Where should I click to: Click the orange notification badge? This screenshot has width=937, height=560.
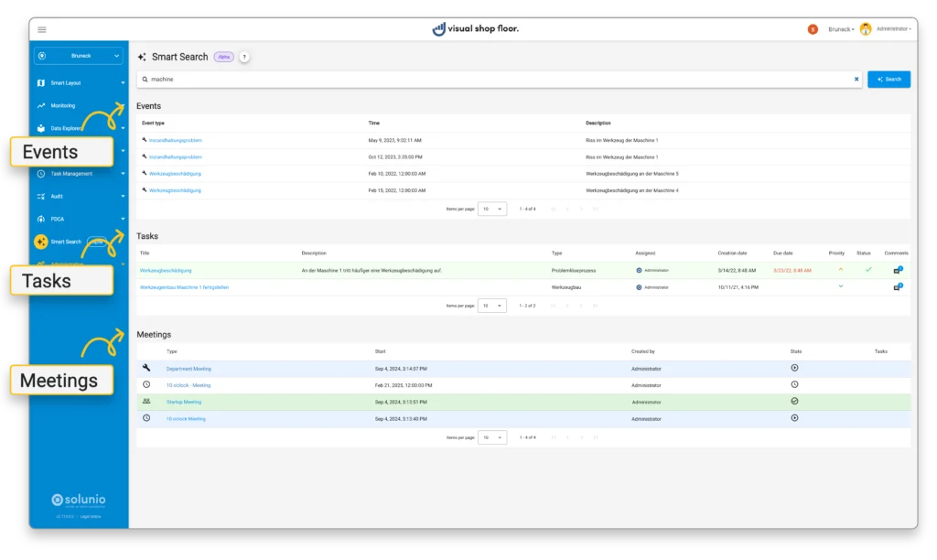click(813, 29)
